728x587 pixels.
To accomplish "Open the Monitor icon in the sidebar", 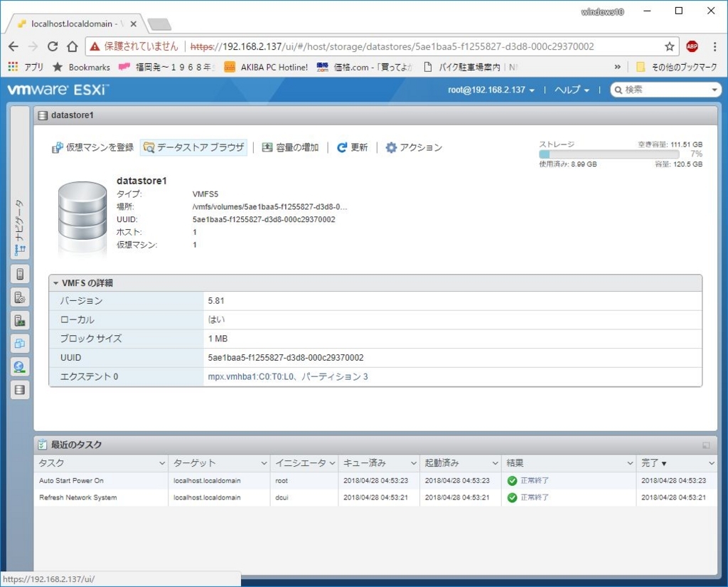I will [20, 321].
